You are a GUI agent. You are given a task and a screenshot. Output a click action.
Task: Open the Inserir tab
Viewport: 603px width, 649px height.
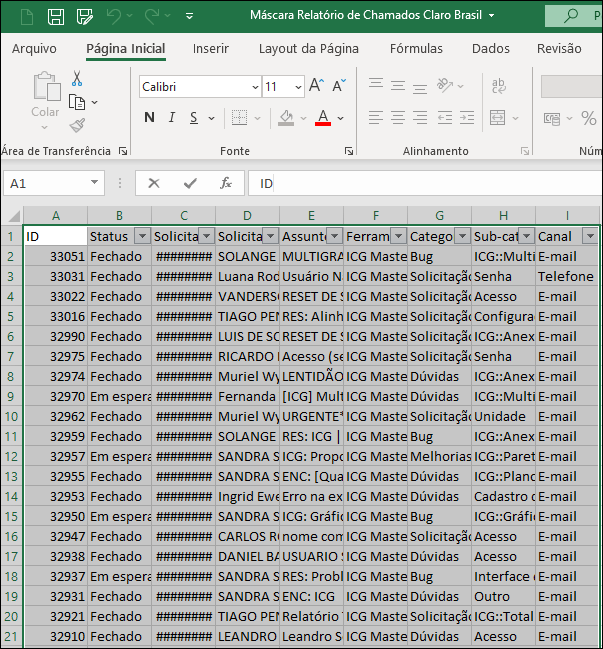pos(211,48)
